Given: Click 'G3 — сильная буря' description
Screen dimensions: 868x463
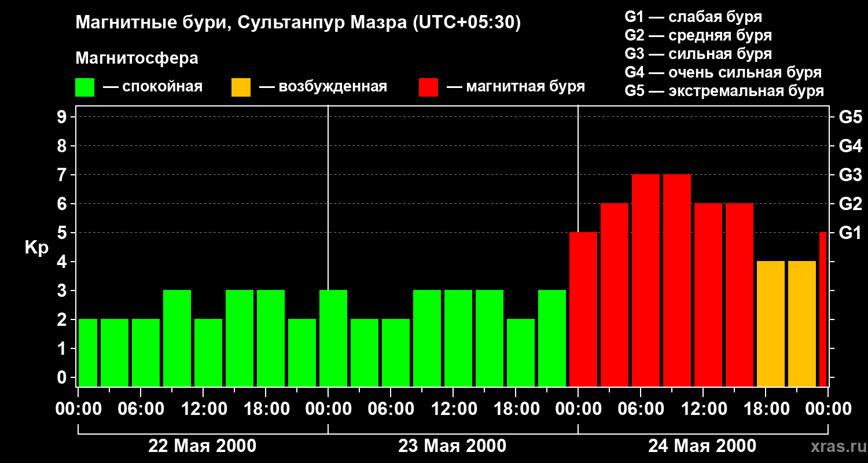Looking at the screenshot, I should tap(698, 54).
